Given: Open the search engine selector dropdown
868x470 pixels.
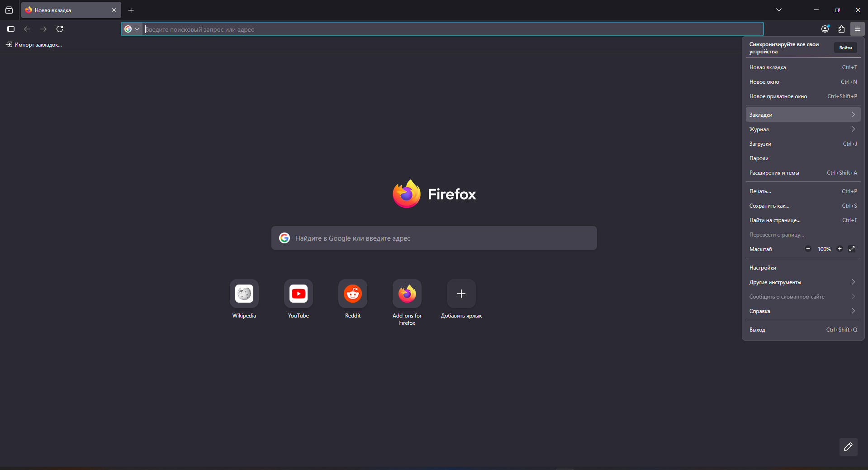Looking at the screenshot, I should [132, 29].
